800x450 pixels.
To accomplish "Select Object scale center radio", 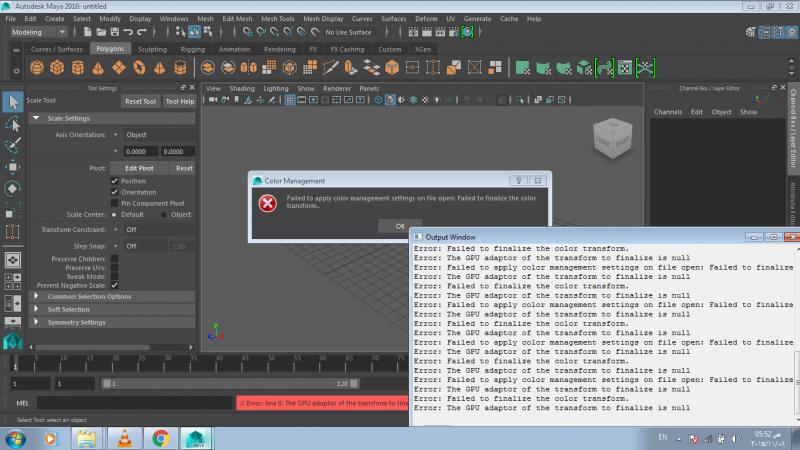I will coord(163,215).
